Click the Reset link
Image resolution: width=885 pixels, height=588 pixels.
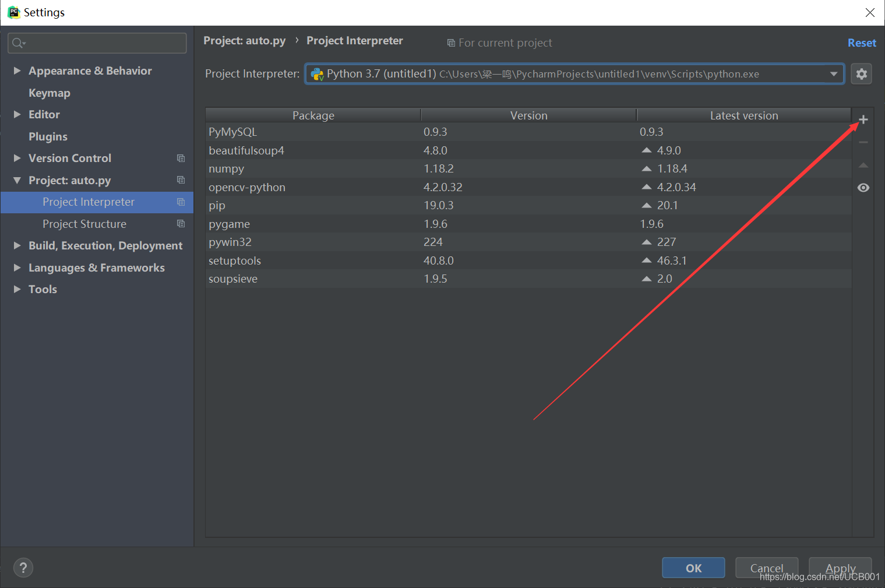pos(862,43)
